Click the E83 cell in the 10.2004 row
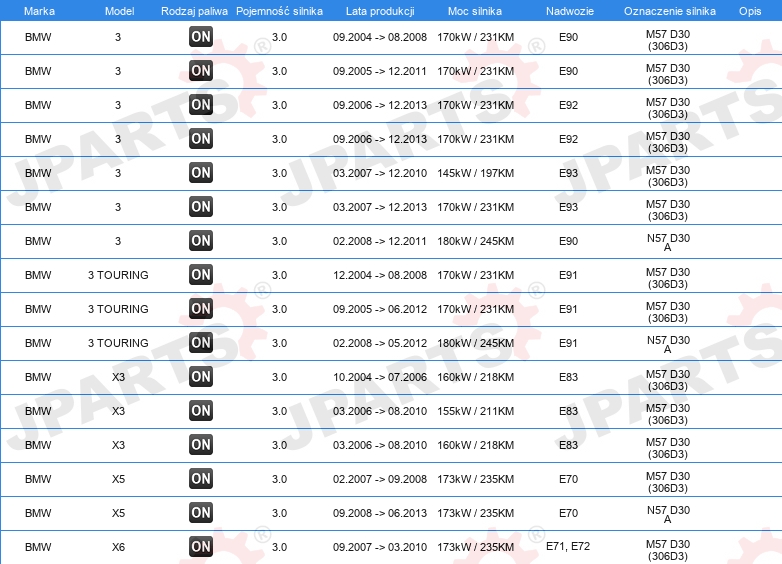Viewport: 782px width, 564px height. click(x=568, y=377)
